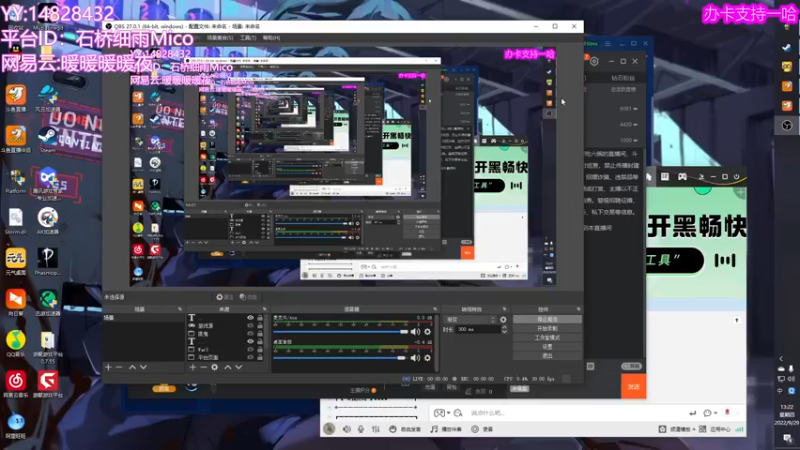
Task: Add a new source with the plus icon
Action: pos(192,367)
